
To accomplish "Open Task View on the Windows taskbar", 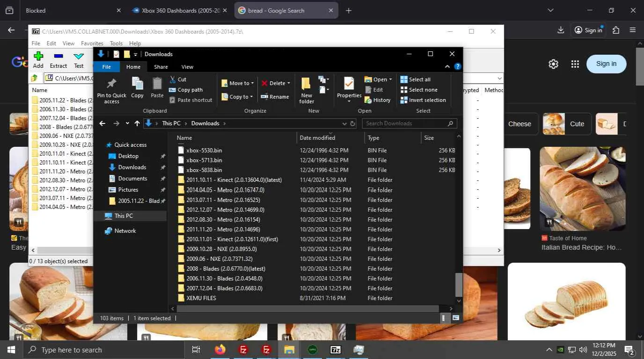I will (x=196, y=350).
